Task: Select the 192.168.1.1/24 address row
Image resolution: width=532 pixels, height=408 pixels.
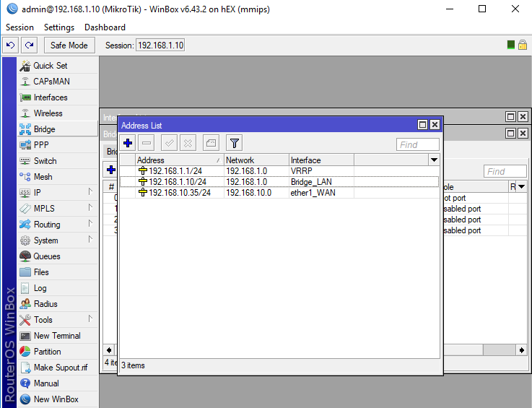Action: click(279, 171)
